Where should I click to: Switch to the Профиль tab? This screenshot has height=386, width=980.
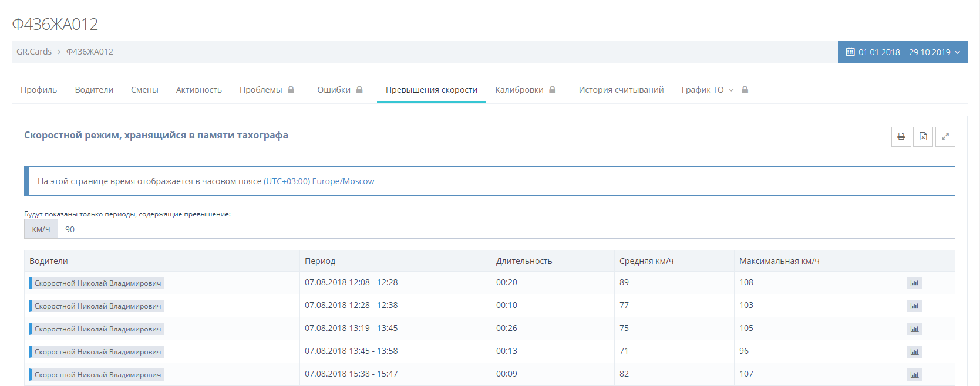[x=39, y=90]
